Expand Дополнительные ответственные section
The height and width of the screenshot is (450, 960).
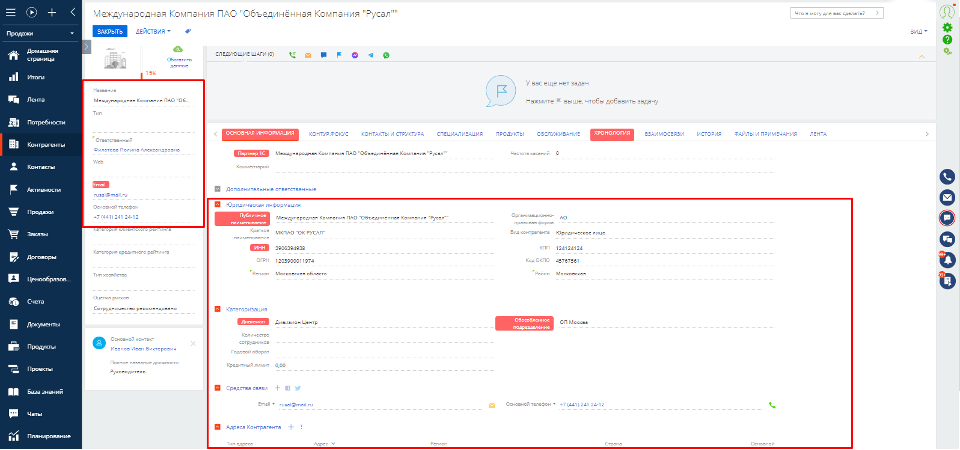(217, 189)
